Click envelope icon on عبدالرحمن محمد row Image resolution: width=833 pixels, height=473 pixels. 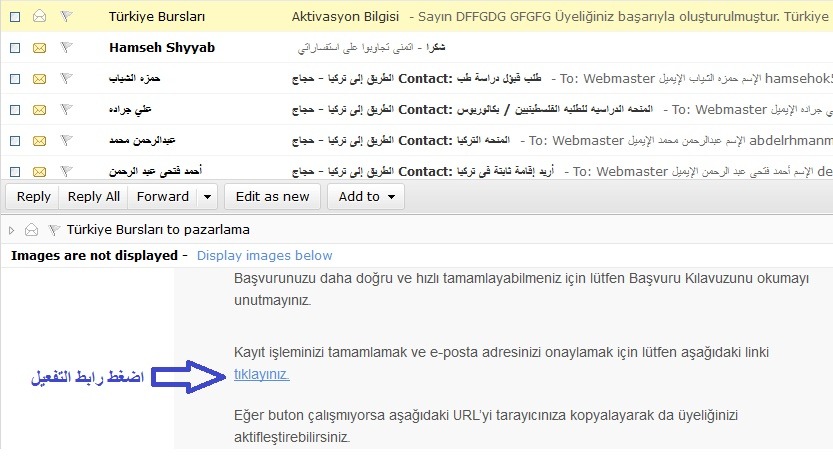point(39,141)
